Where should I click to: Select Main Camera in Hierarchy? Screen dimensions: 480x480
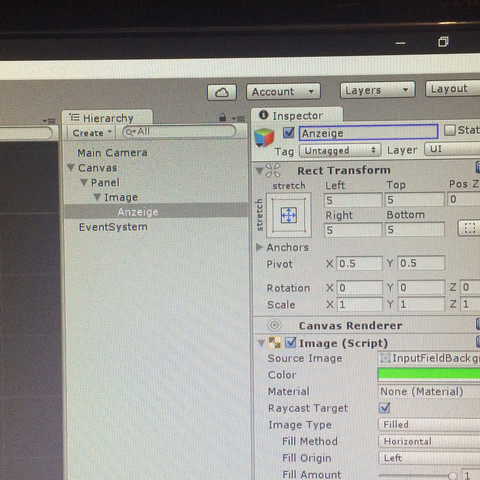click(112, 153)
